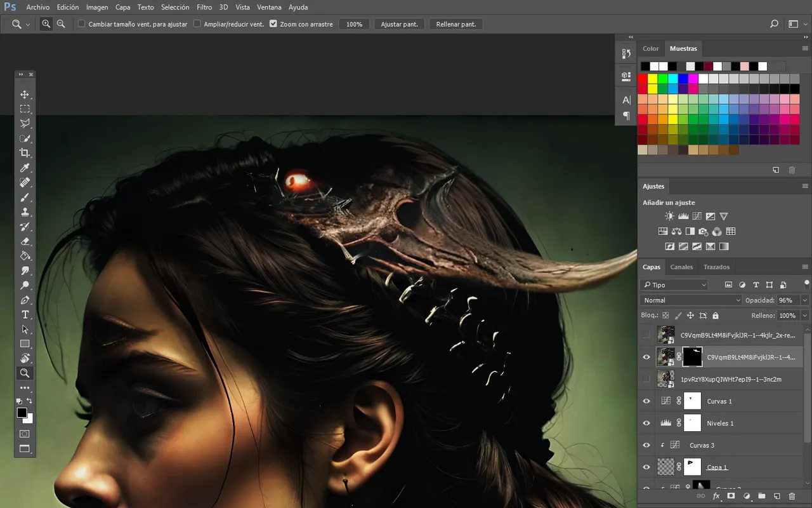Switch to the Trazados tab
812x508 pixels.
point(716,267)
